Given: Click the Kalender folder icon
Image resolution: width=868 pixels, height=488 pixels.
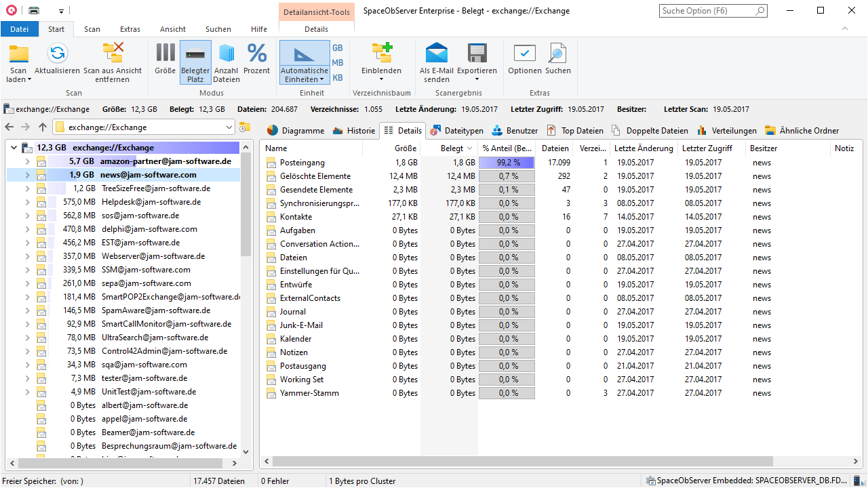Looking at the screenshot, I should pyautogui.click(x=271, y=339).
